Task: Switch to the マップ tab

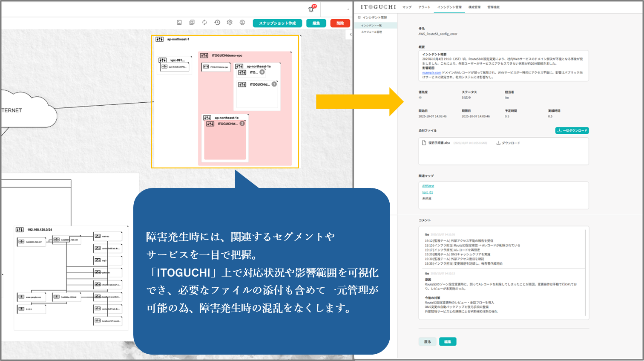Action: [407, 7]
